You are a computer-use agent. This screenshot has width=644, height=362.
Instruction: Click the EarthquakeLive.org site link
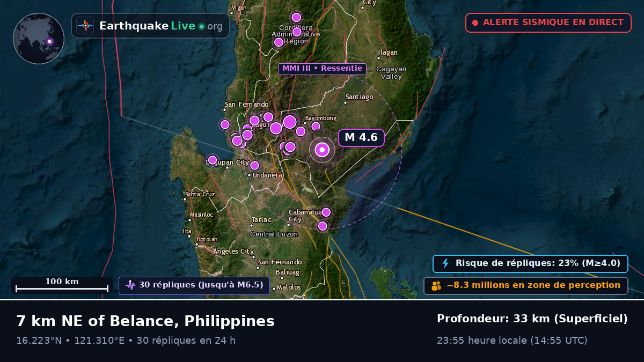[x=151, y=26]
